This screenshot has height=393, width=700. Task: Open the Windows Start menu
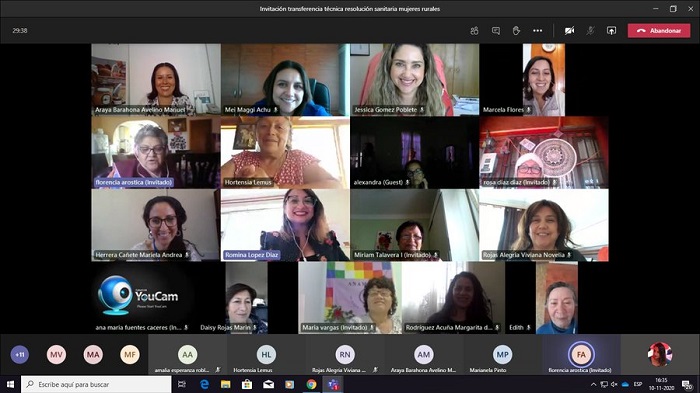pos(10,384)
